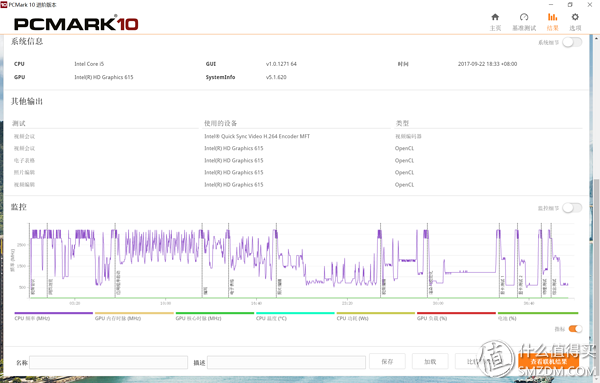The width and height of the screenshot is (600, 383).
Task: Open the Results (结果) bar chart icon
Action: (552, 17)
